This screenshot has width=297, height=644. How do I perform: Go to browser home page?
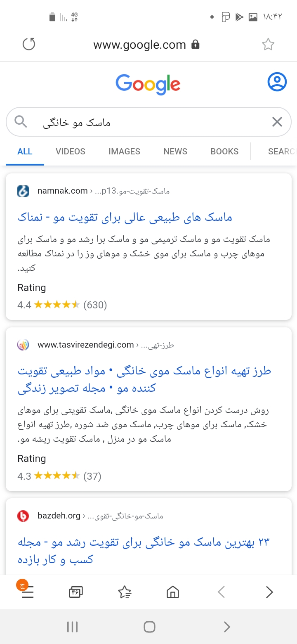click(173, 592)
